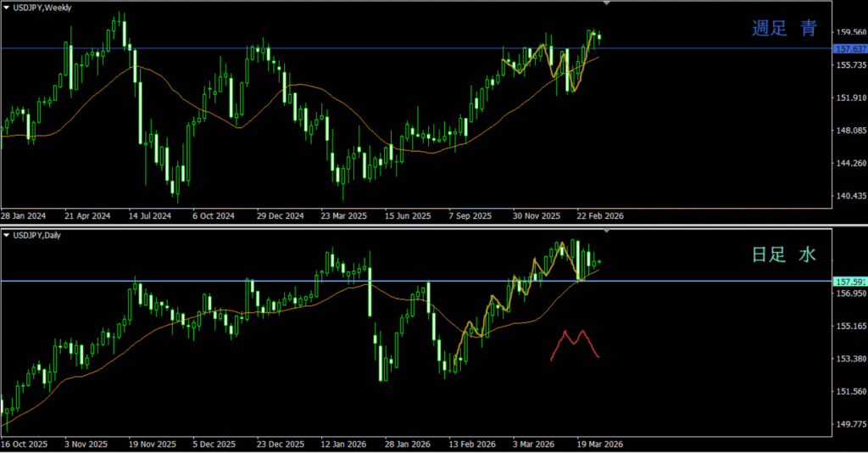The width and height of the screenshot is (868, 453).
Task: Click the Daily chart shift triangle marker
Action: [x=606, y=232]
